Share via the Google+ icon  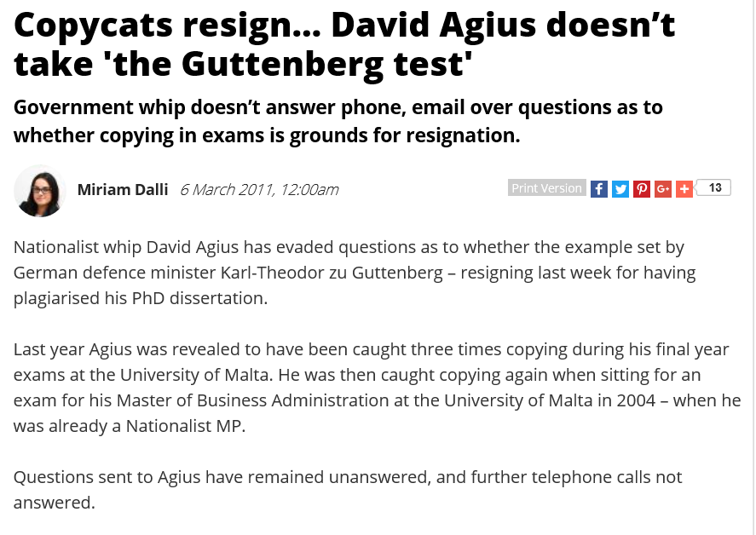(663, 189)
